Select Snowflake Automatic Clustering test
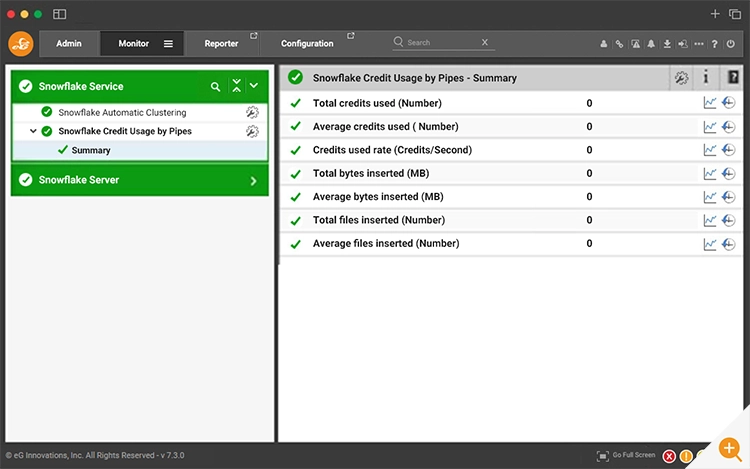The image size is (750, 469). point(122,112)
